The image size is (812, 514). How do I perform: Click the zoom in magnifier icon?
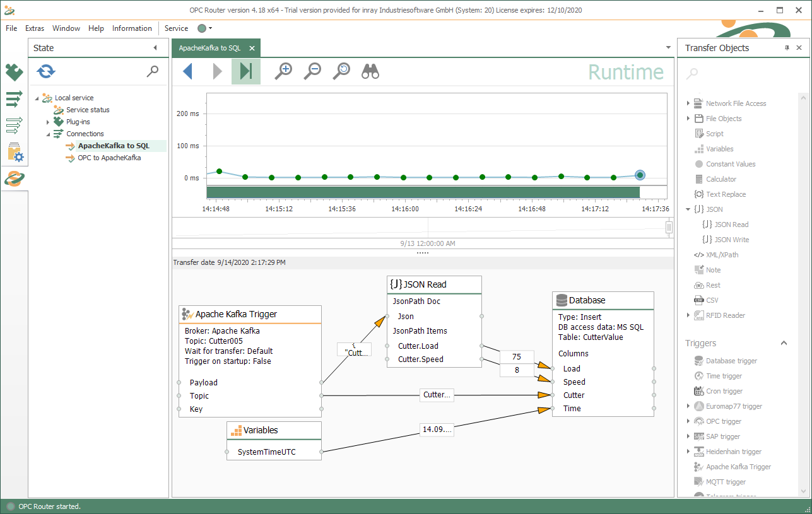283,71
